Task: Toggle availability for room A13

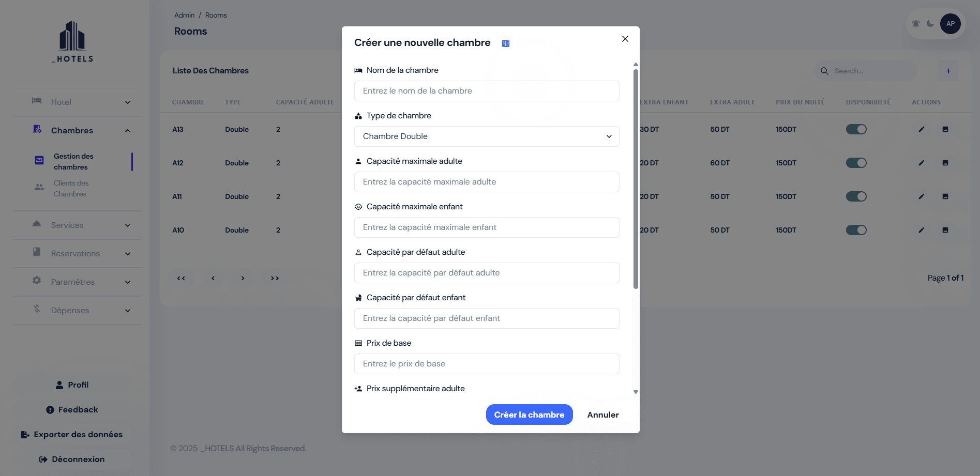Action: 856,129
